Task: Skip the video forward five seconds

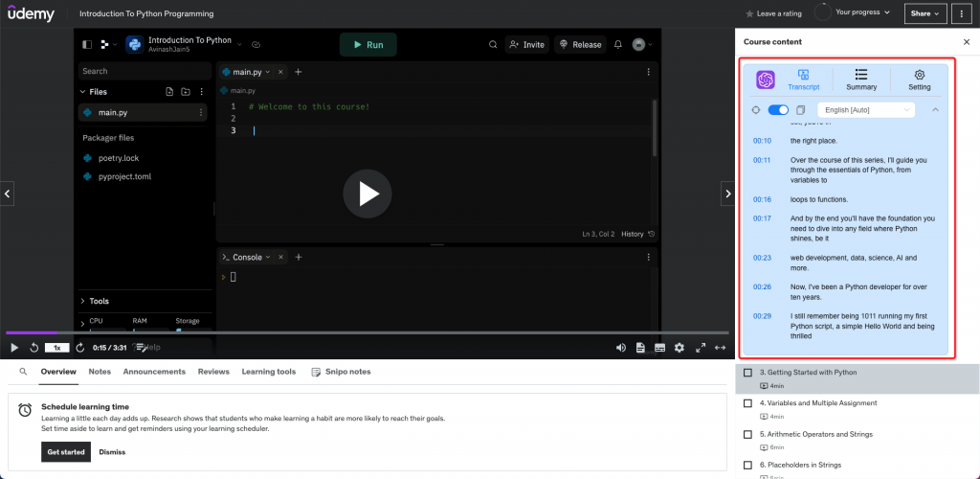Action: (80, 348)
